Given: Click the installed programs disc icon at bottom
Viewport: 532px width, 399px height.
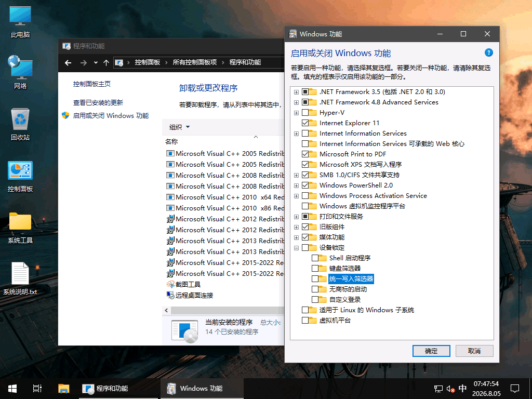Looking at the screenshot, I should pos(185,331).
